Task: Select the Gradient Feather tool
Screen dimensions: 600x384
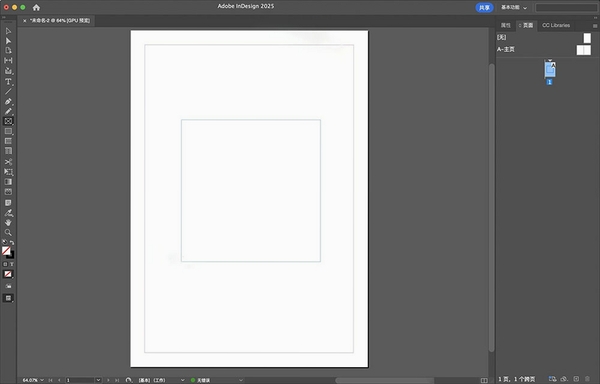Action: pos(8,192)
